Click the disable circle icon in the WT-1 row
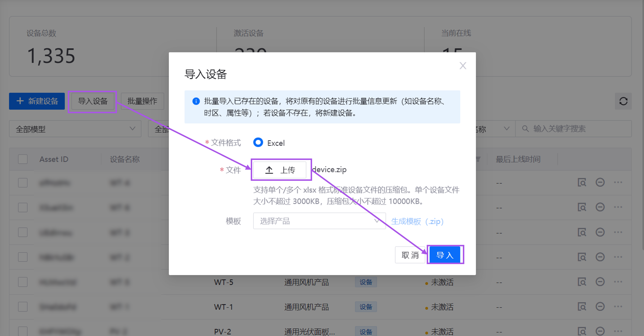Image resolution: width=644 pixels, height=336 pixels. click(600, 306)
